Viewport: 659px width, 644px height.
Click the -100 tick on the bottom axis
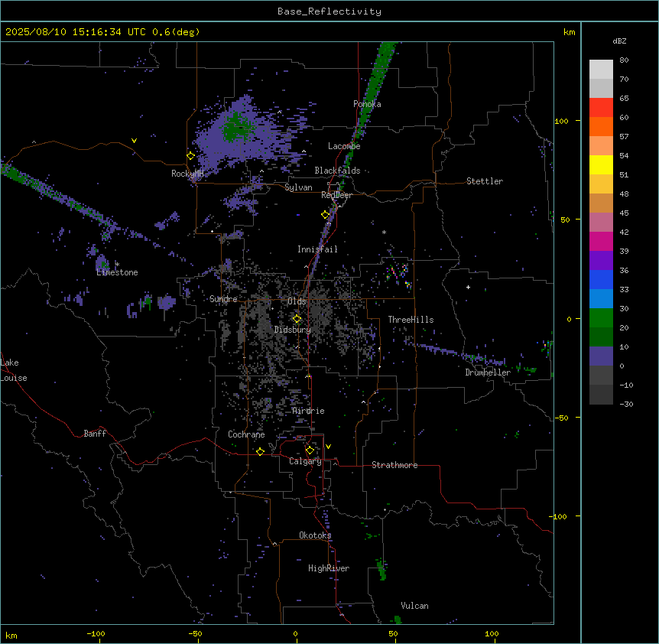(96, 633)
